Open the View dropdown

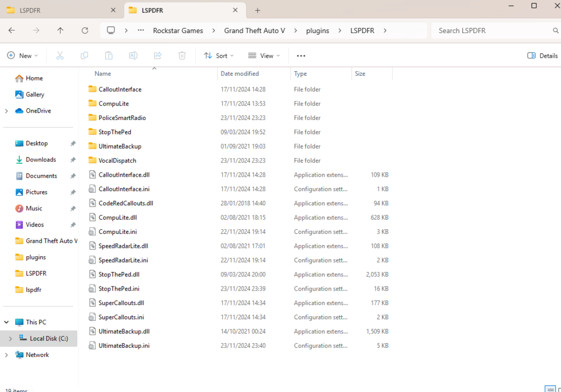point(264,56)
